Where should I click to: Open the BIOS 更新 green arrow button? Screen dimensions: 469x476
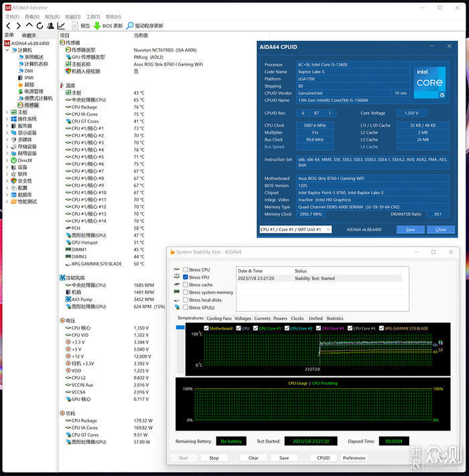point(97,26)
